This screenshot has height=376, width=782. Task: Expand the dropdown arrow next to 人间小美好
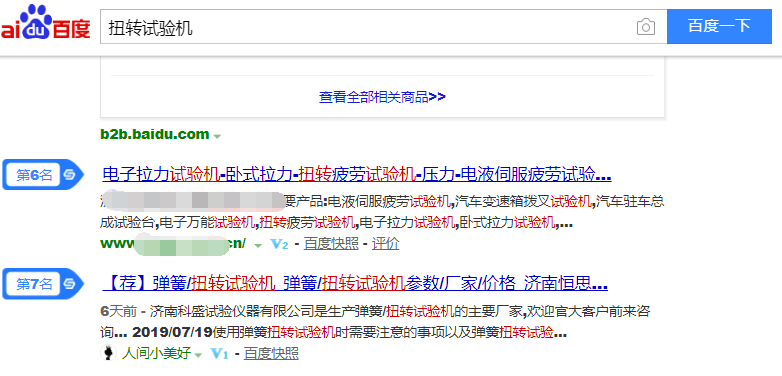coord(198,355)
